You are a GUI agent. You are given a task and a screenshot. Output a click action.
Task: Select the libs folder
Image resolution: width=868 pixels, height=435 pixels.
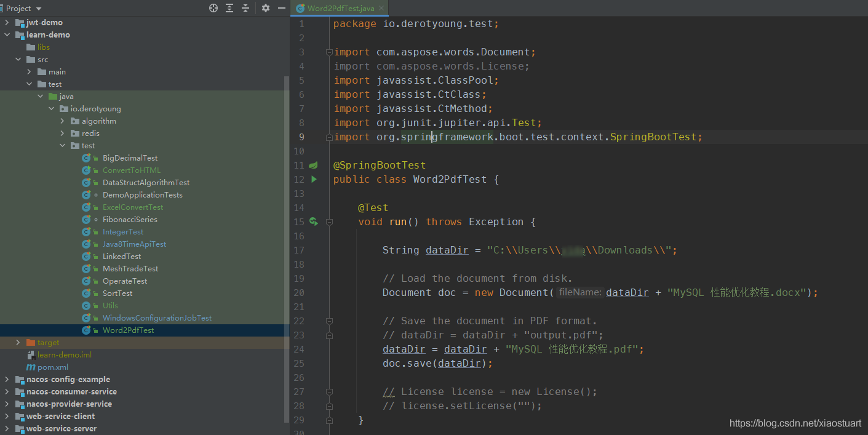(x=44, y=47)
